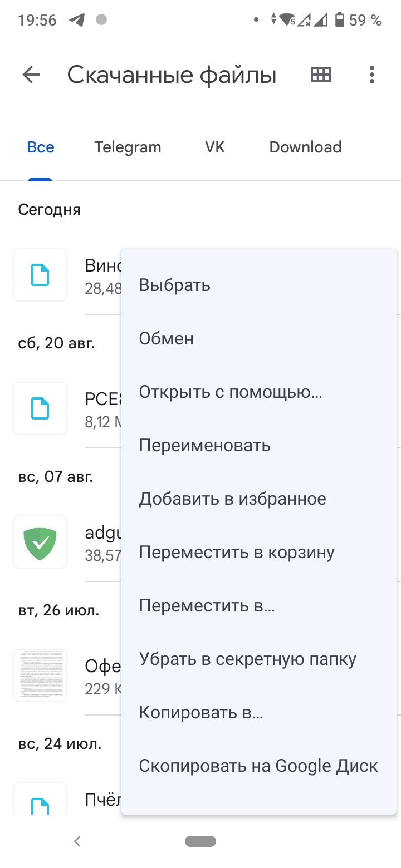Tap the adguard green shield file icon
This screenshot has height=868, width=401.
pyautogui.click(x=40, y=542)
